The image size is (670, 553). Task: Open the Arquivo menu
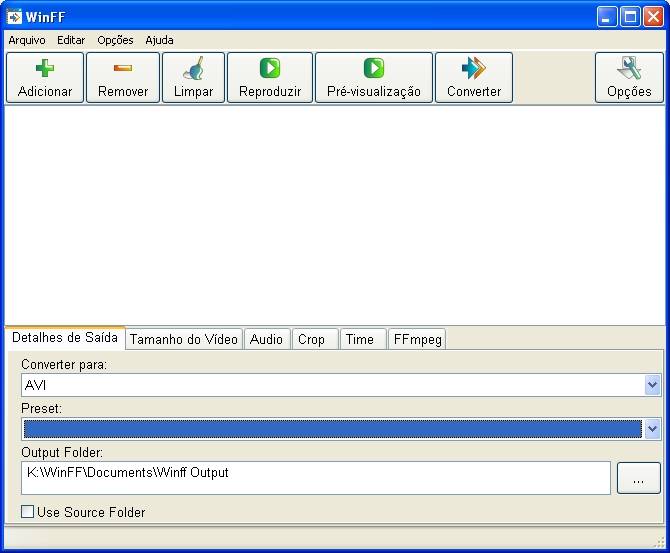[27, 40]
